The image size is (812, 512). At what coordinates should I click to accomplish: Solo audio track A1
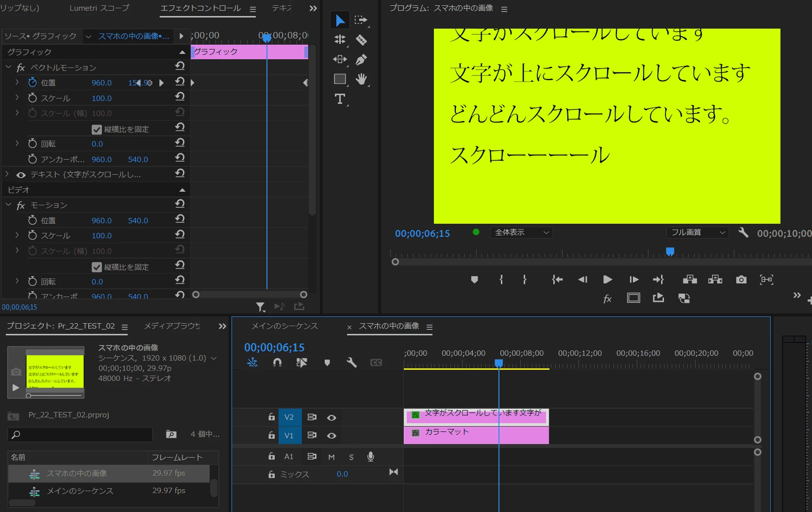[351, 457]
